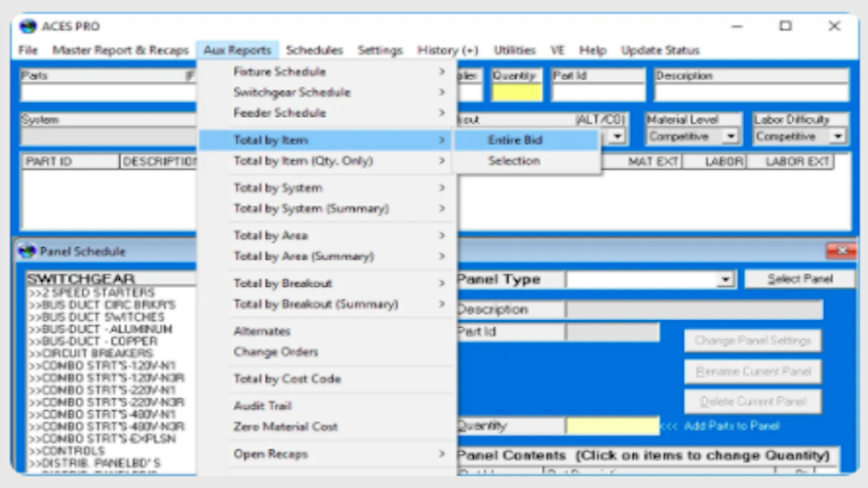Click Rename Current Panel button
This screenshot has width=868, height=488.
(x=753, y=371)
